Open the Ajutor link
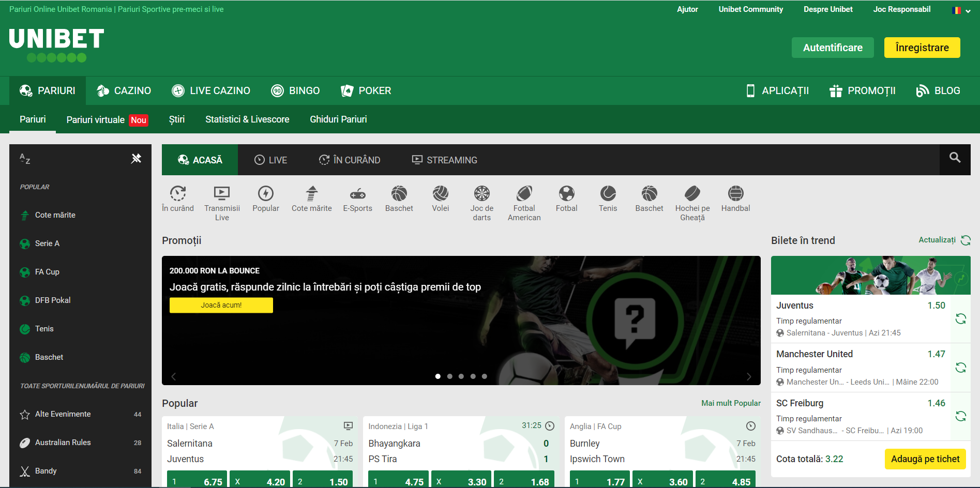 tap(687, 9)
